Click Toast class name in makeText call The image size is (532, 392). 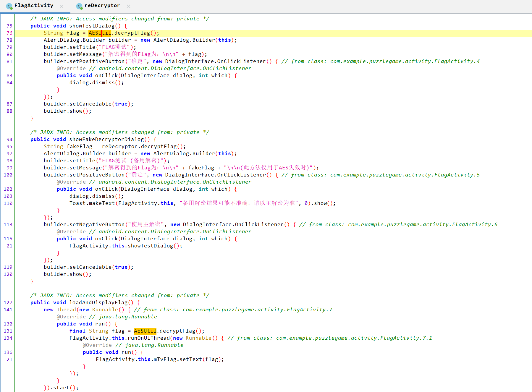pos(77,203)
